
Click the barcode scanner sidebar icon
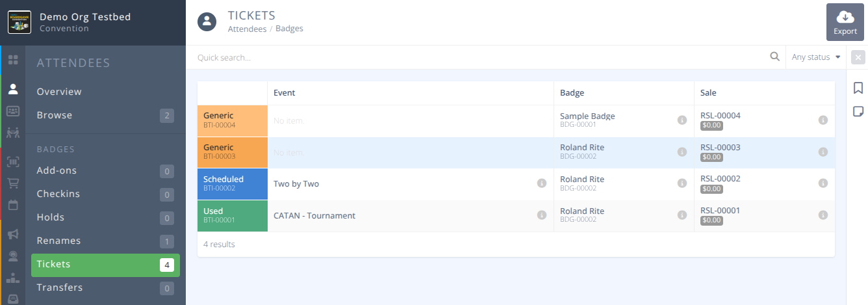coord(13,162)
